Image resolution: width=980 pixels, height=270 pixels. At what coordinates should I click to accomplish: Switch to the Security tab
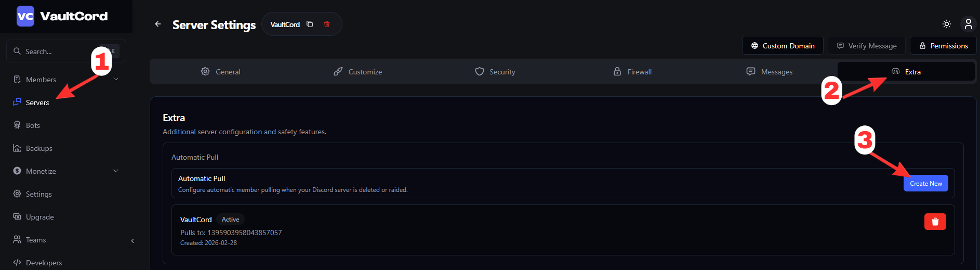(x=495, y=72)
